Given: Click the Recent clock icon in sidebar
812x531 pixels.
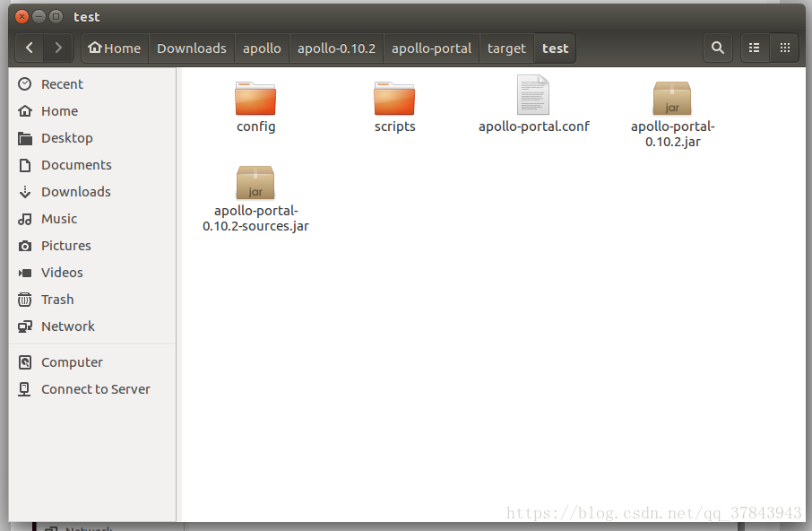Looking at the screenshot, I should pos(25,84).
